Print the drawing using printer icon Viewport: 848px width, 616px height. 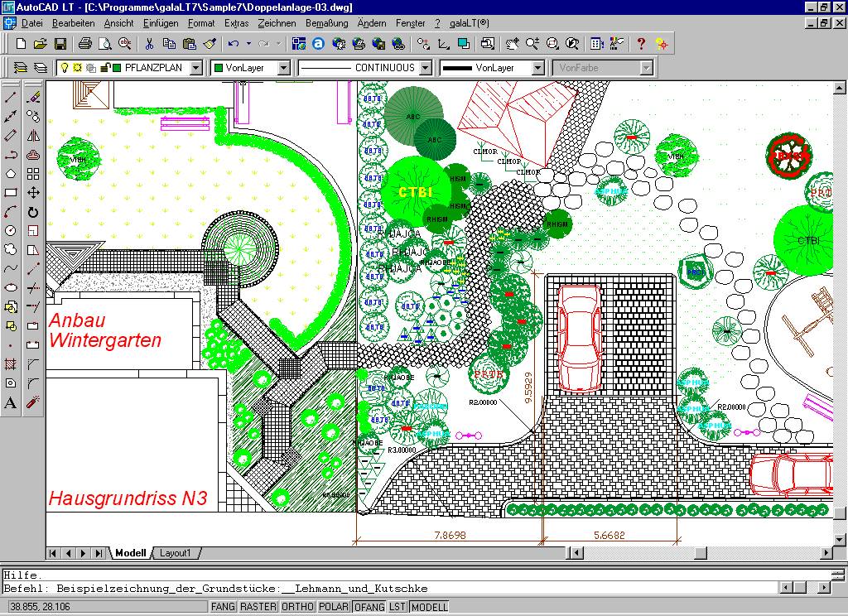click(85, 44)
